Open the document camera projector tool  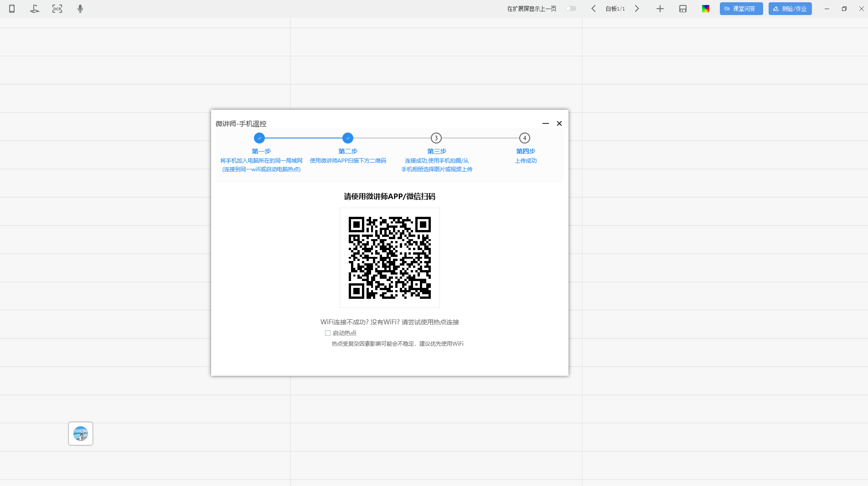(35, 9)
